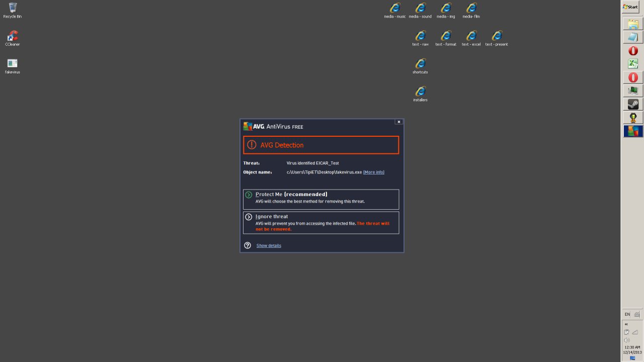Click the Show desktop button below clock
This screenshot has height=362, width=644.
pyautogui.click(x=632, y=358)
